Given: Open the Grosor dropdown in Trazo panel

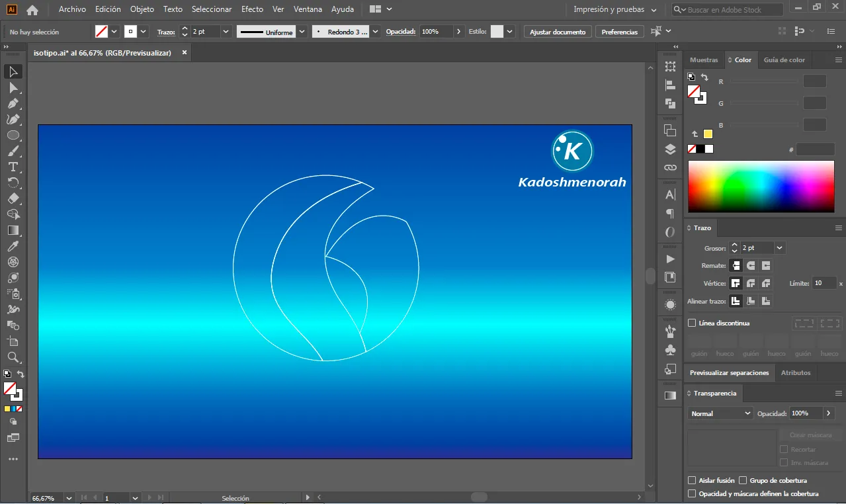Looking at the screenshot, I should pyautogui.click(x=780, y=247).
